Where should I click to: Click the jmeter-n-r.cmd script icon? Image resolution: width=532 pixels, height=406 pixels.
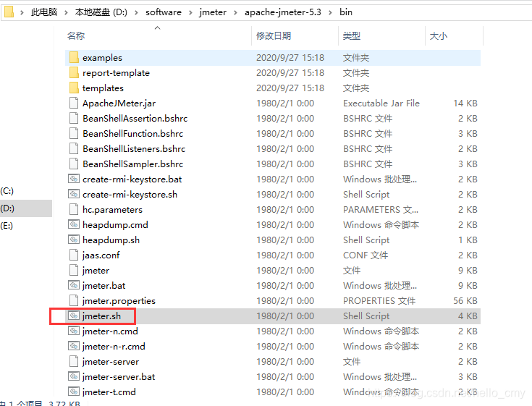74,346
